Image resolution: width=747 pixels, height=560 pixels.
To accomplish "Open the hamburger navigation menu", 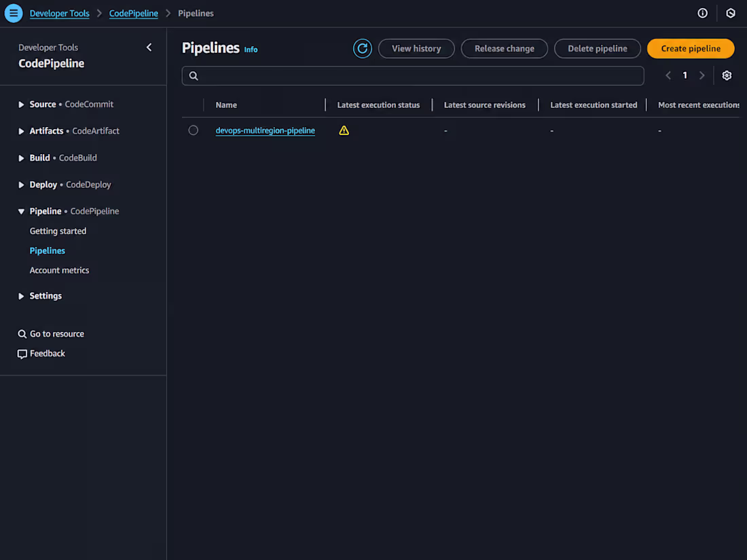I will click(14, 13).
